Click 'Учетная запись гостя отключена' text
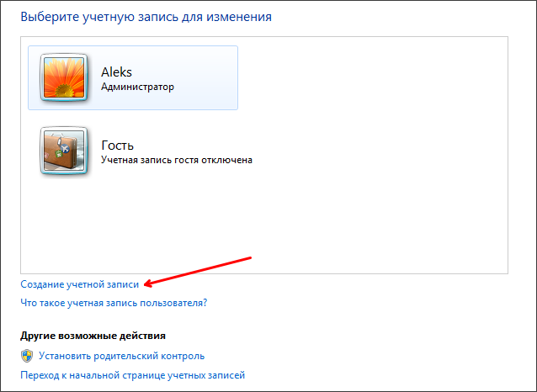 coord(177,160)
